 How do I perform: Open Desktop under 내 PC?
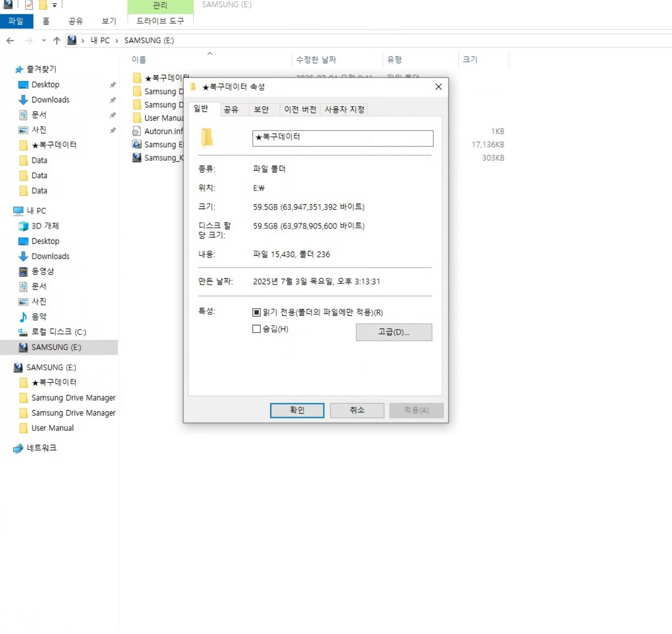pyautogui.click(x=46, y=241)
